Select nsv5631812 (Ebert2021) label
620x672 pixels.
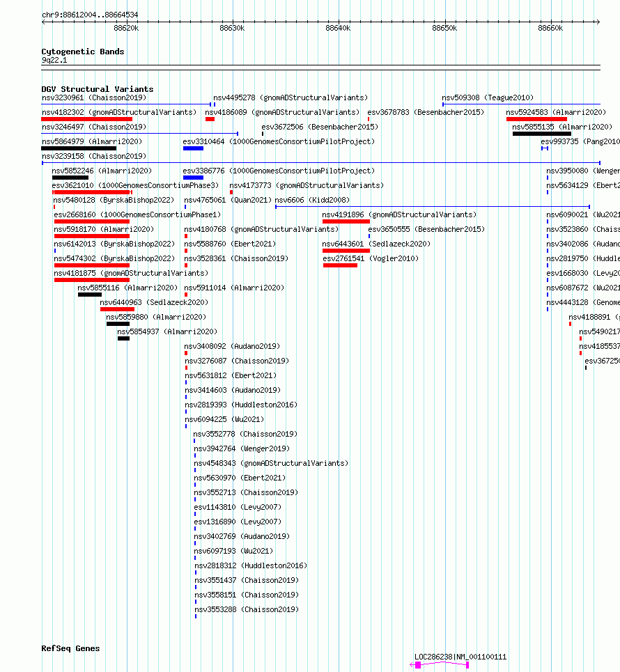tap(231, 375)
